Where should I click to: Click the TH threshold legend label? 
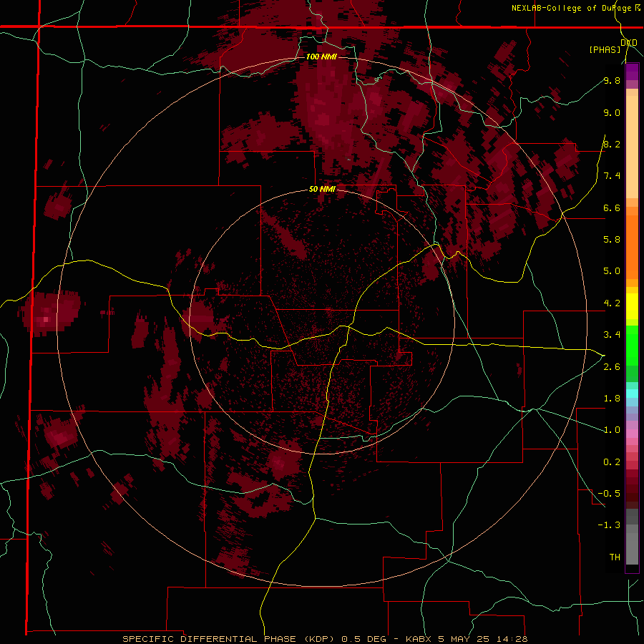point(615,557)
